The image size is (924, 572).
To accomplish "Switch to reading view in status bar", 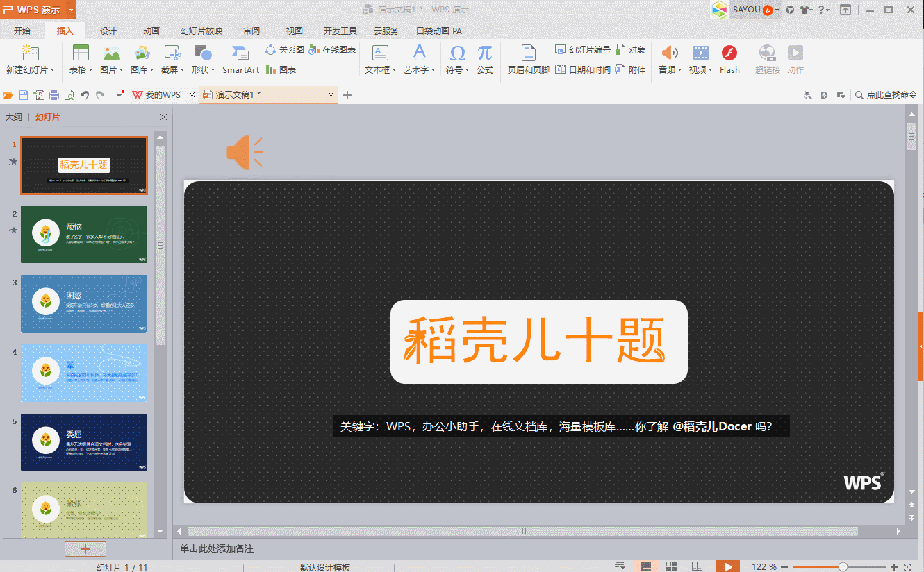I will [697, 566].
